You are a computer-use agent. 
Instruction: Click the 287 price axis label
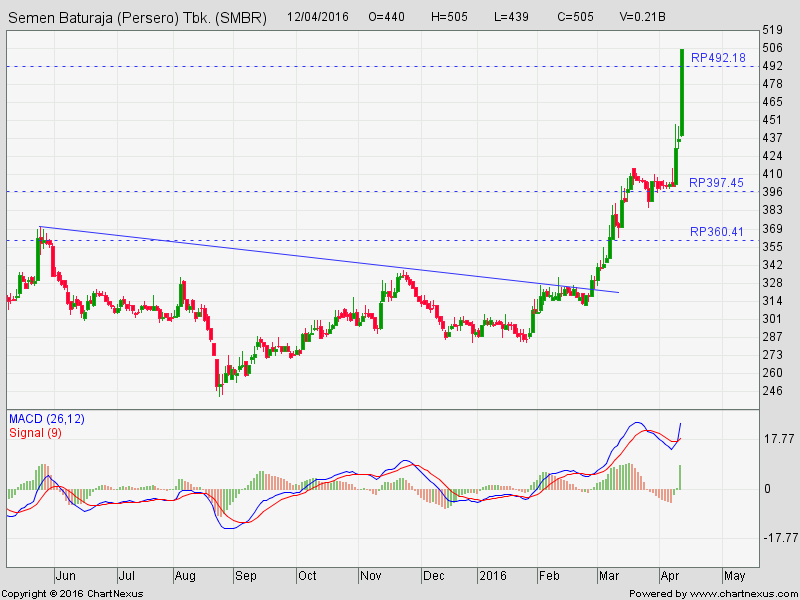(772, 337)
